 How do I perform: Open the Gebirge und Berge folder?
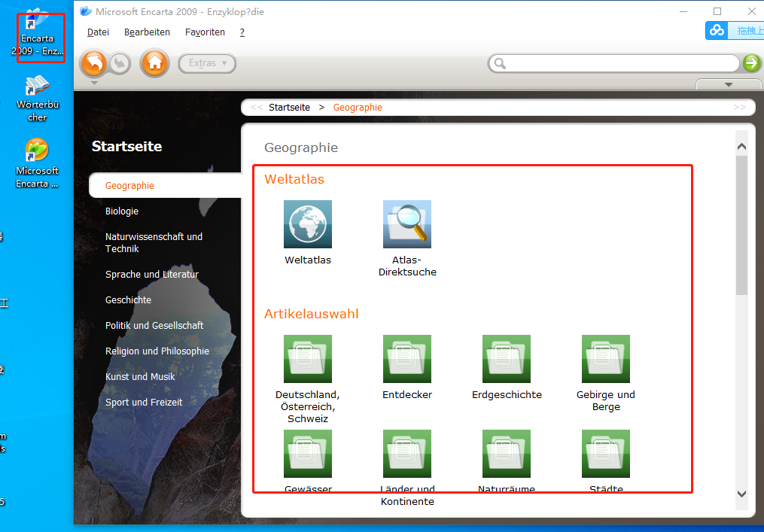(x=606, y=359)
